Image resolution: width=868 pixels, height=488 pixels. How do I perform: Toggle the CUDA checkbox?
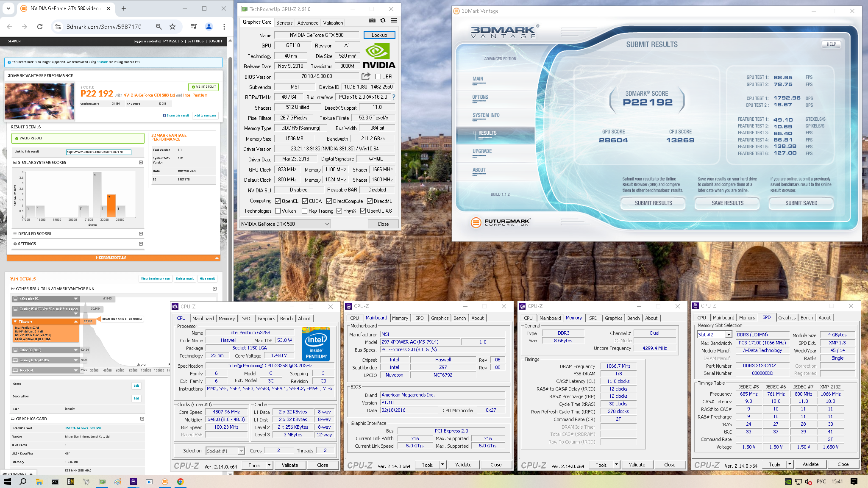point(305,201)
